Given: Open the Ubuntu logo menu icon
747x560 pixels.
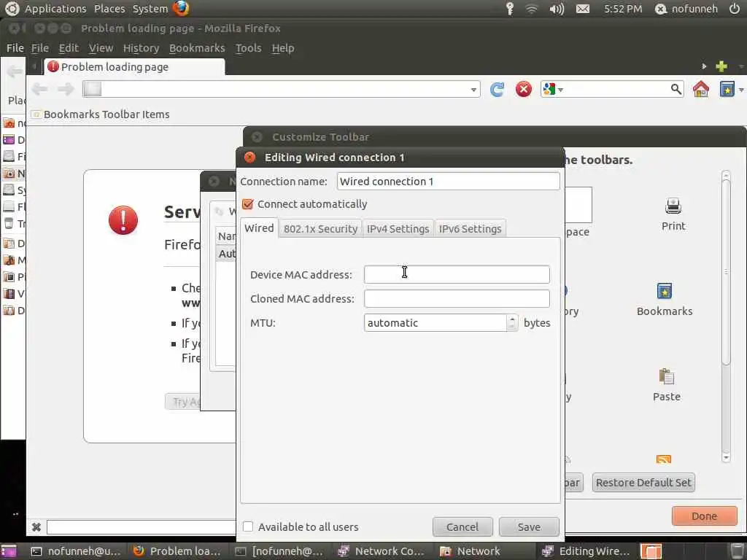Looking at the screenshot, I should point(12,8).
